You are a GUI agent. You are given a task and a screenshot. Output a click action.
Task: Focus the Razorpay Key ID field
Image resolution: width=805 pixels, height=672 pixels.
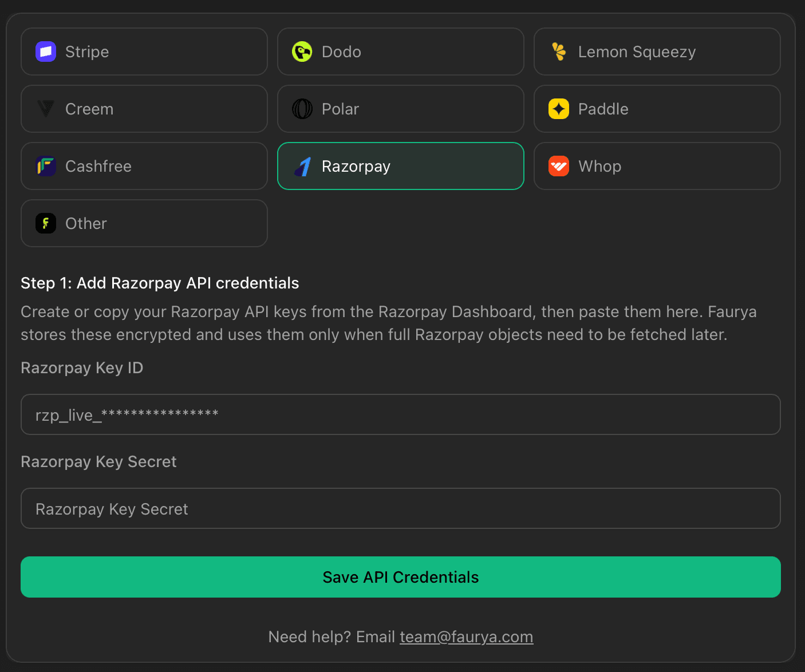pyautogui.click(x=401, y=414)
